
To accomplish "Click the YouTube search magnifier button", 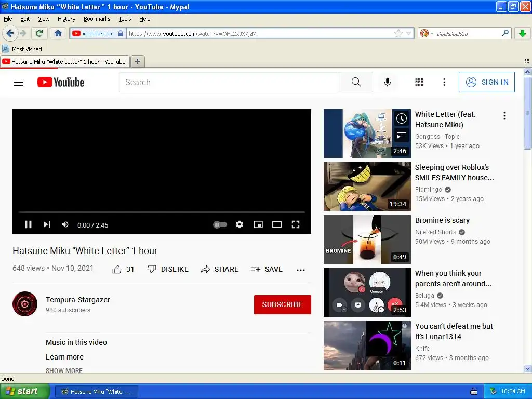I will click(x=356, y=82).
